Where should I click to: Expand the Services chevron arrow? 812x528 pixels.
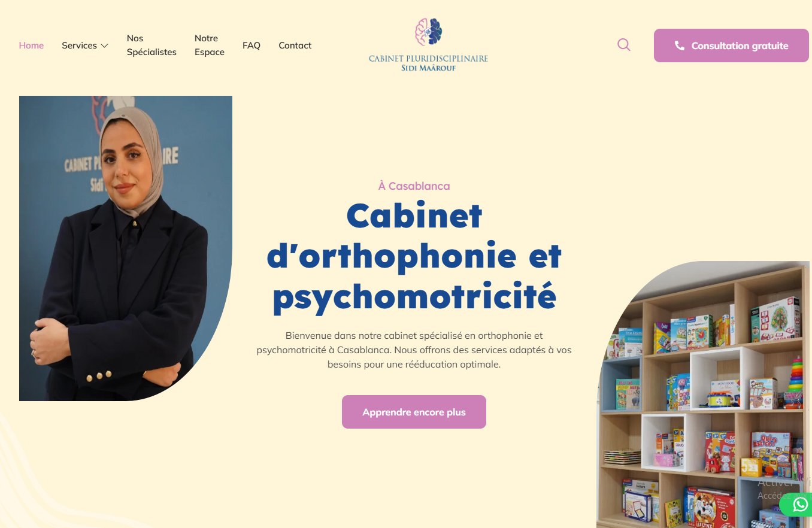(104, 45)
